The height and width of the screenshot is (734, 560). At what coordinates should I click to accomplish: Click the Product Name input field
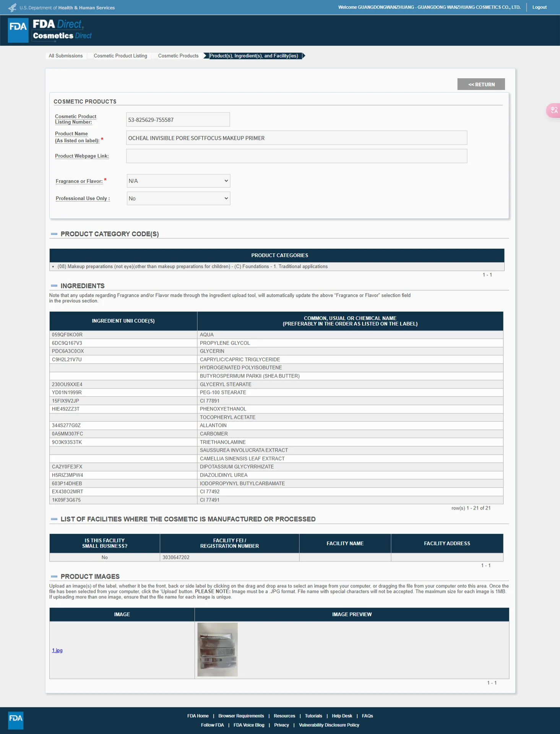297,138
